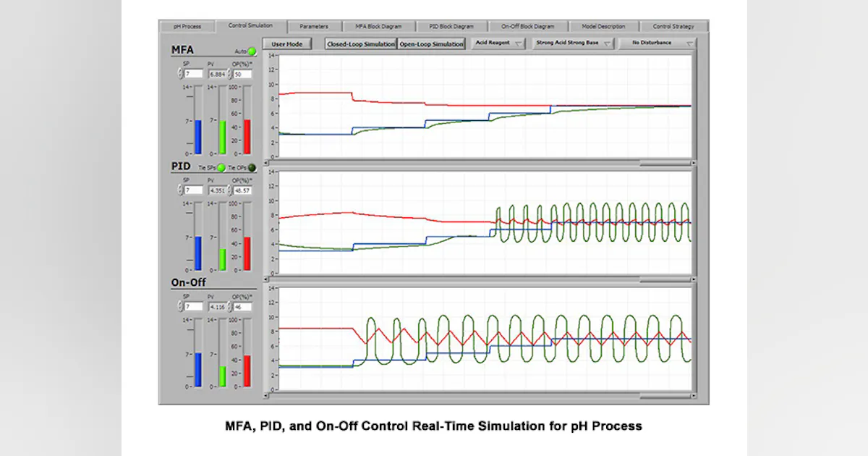Click the PID SP input field
Viewport: 868px width, 456px height.
point(193,190)
